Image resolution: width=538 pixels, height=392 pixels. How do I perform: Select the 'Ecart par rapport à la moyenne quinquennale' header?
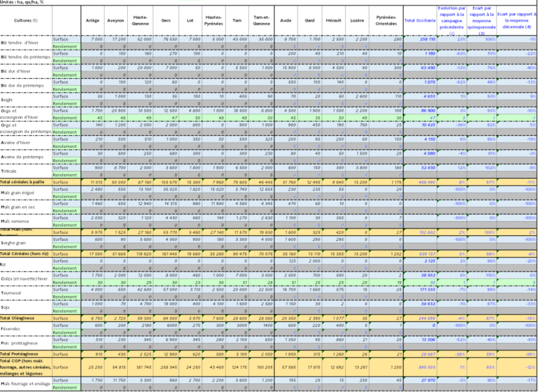click(482, 21)
